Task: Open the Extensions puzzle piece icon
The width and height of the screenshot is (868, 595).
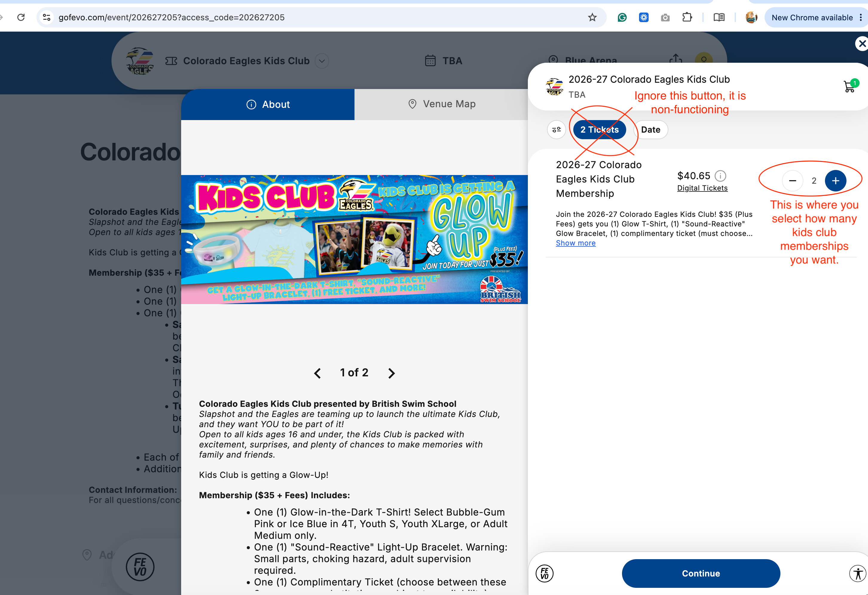Action: pyautogui.click(x=687, y=17)
